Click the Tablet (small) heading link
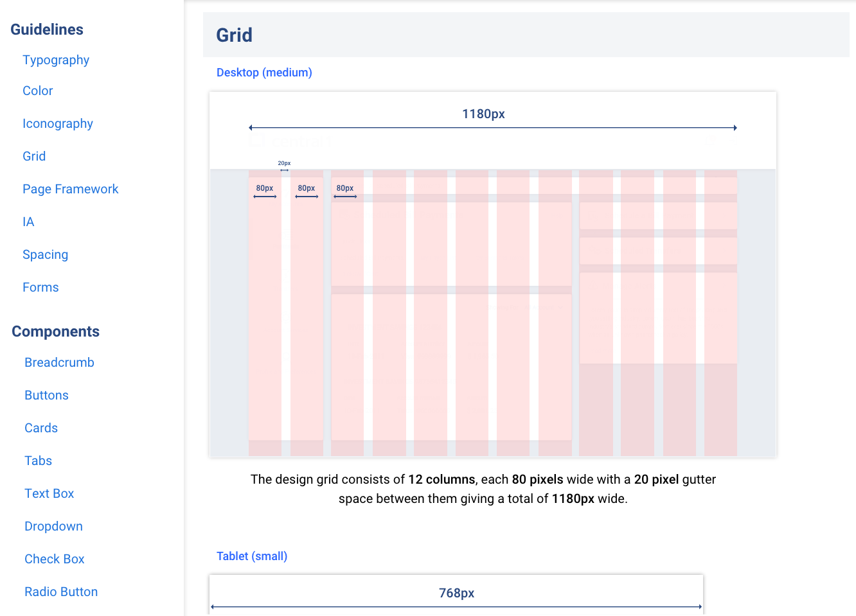 coord(252,556)
